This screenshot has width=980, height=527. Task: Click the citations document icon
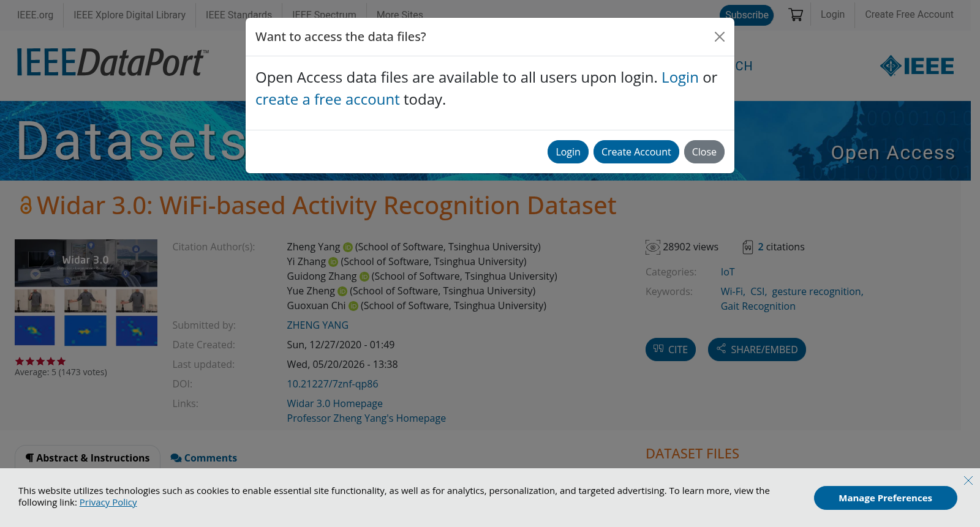click(748, 247)
